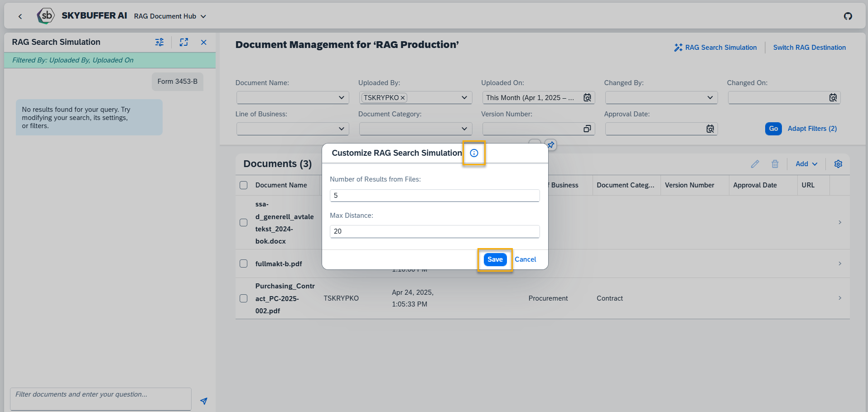Click the Go filter button
Screen dimensions: 868x412
click(x=773, y=129)
